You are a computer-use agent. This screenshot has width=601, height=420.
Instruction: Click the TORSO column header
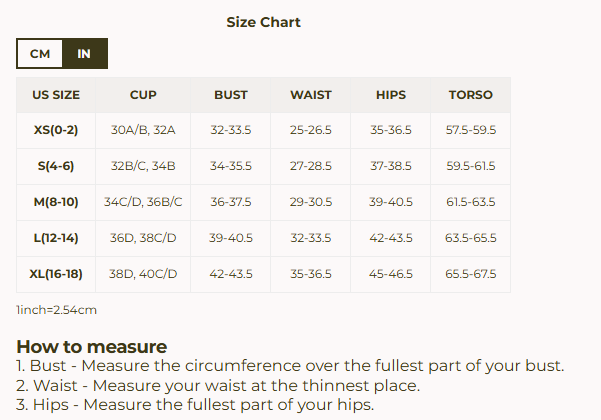470,95
